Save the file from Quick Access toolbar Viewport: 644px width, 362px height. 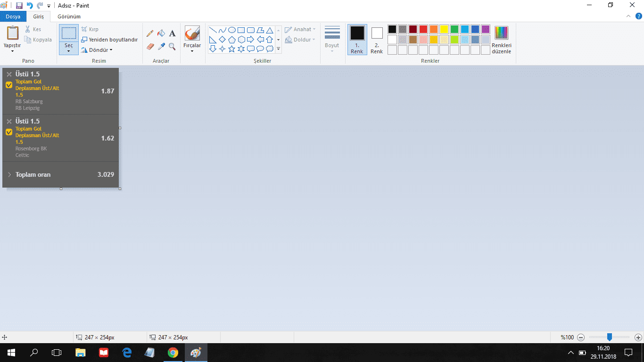[x=19, y=6]
